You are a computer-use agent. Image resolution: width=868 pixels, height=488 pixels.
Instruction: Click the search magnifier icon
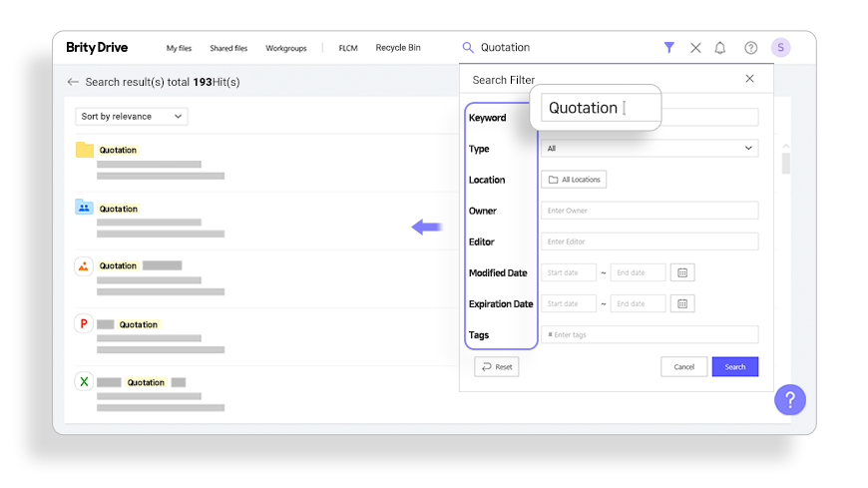tap(468, 48)
